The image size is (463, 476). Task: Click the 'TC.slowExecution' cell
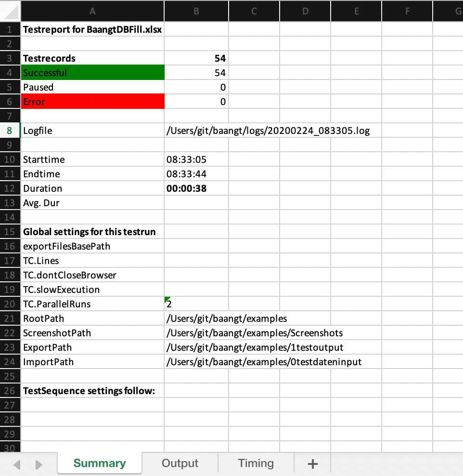coord(92,290)
